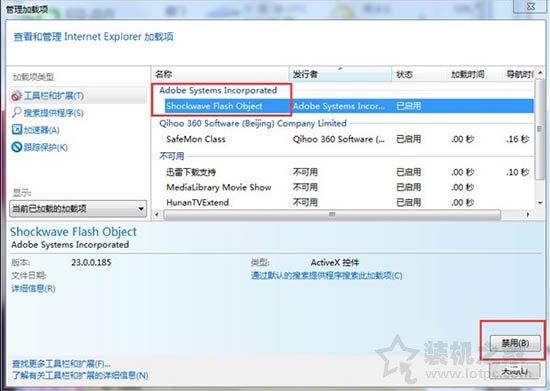Viewport: 550px width, 391px height.
Task: Sort list by 加载时间 column header
Action: (x=474, y=74)
